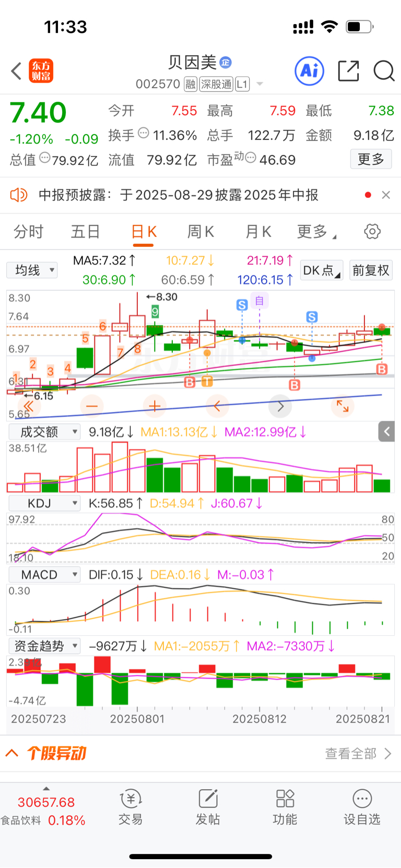This screenshot has height=868, width=401.
Task: Zoom in chart with plus button
Action: click(155, 406)
